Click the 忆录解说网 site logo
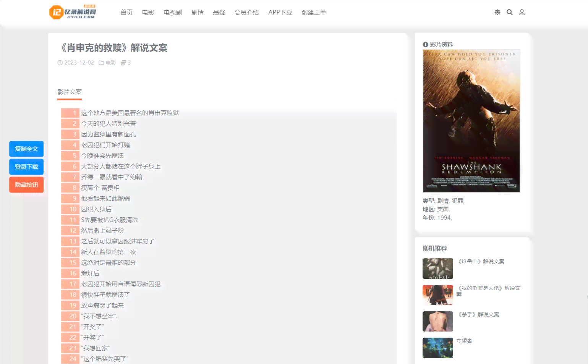588x364 pixels. pyautogui.click(x=73, y=12)
